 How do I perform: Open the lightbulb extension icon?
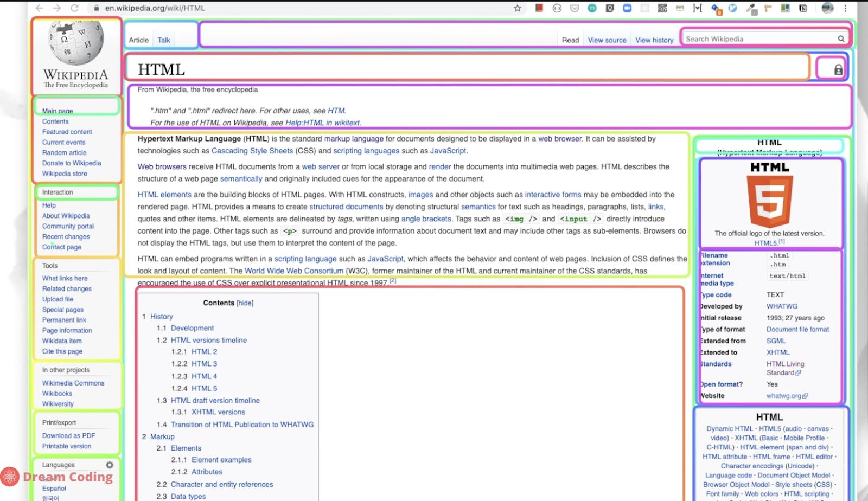(x=610, y=8)
